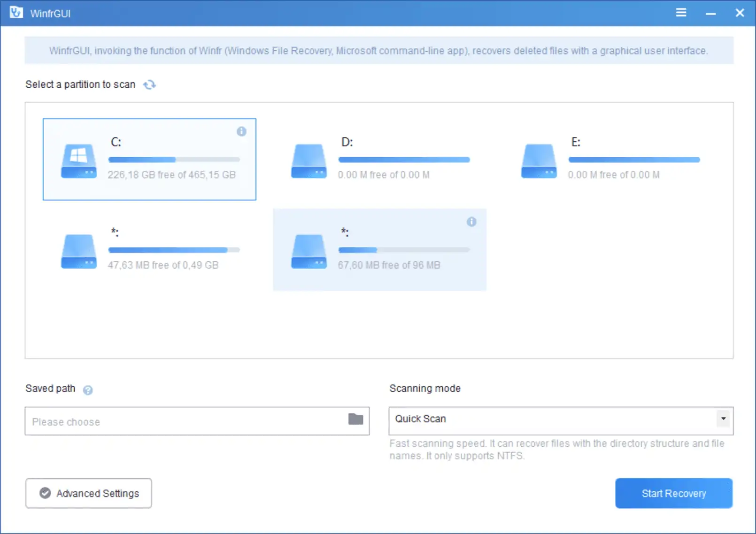Minimize the WinfrGUI window
The width and height of the screenshot is (756, 534).
[710, 13]
